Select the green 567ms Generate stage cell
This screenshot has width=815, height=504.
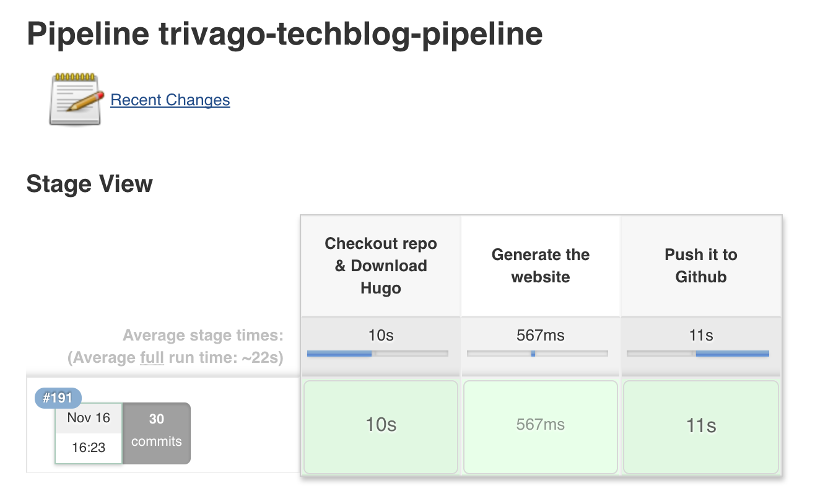click(540, 426)
